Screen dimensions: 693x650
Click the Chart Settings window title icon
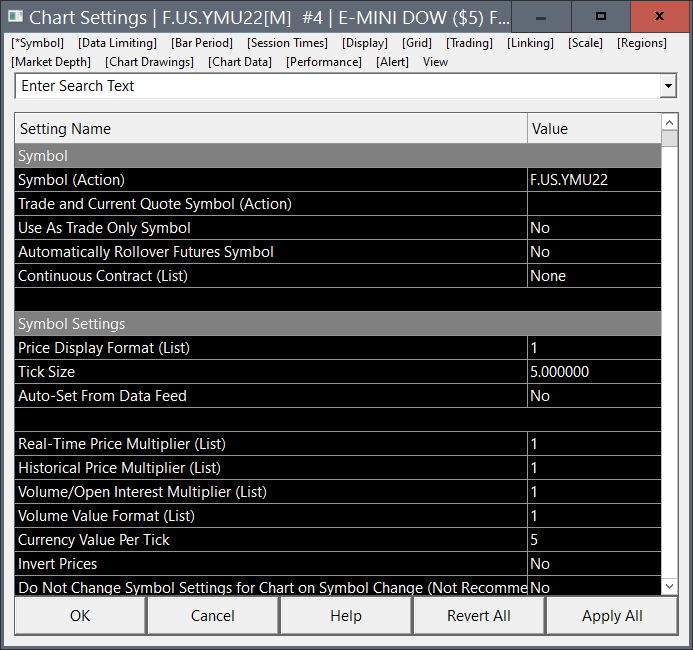pyautogui.click(x=15, y=17)
